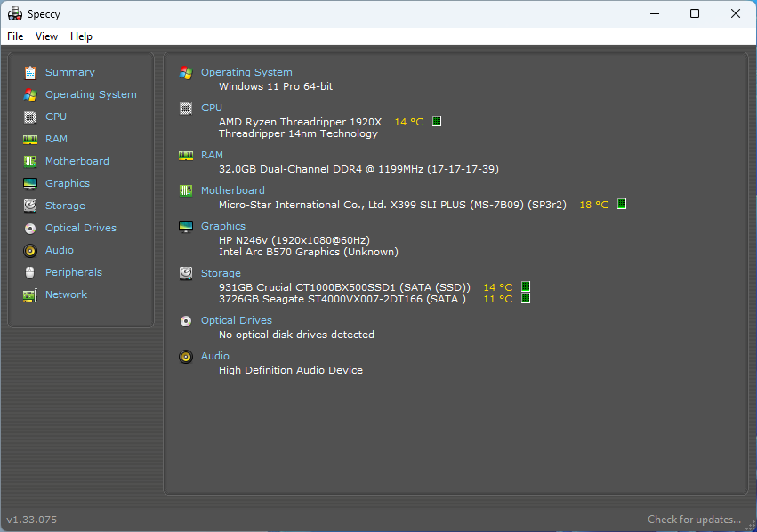Click High Definition Audio Device text
This screenshot has width=757, height=532.
[291, 370]
